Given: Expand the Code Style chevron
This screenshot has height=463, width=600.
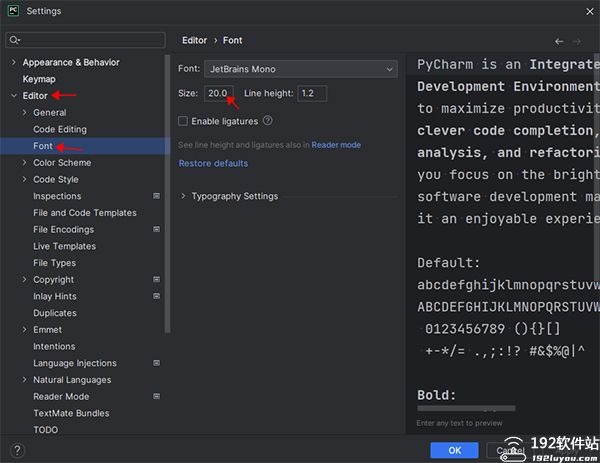Looking at the screenshot, I should pos(24,179).
